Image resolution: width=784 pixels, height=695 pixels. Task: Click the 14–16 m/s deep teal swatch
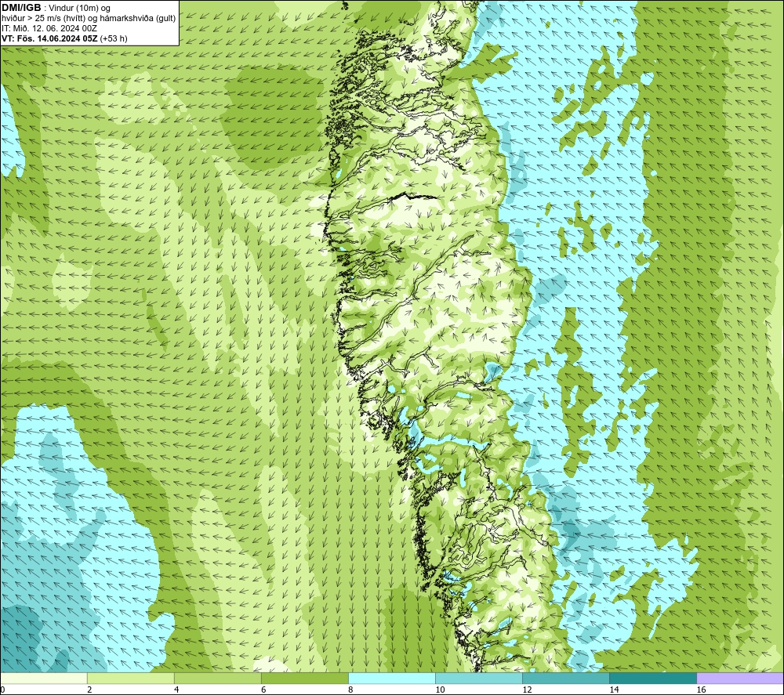pyautogui.click(x=652, y=678)
